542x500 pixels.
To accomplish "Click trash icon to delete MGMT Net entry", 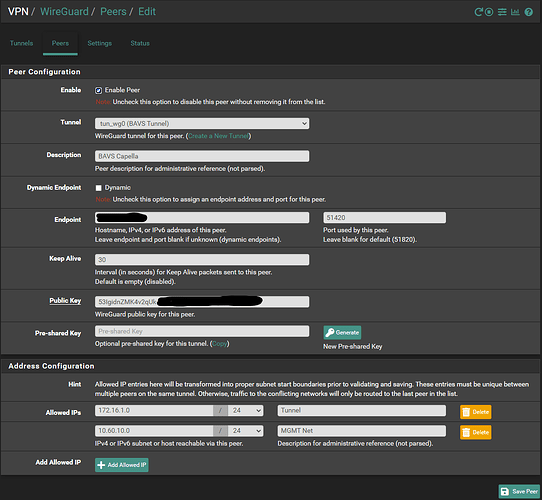I will (x=466, y=432).
